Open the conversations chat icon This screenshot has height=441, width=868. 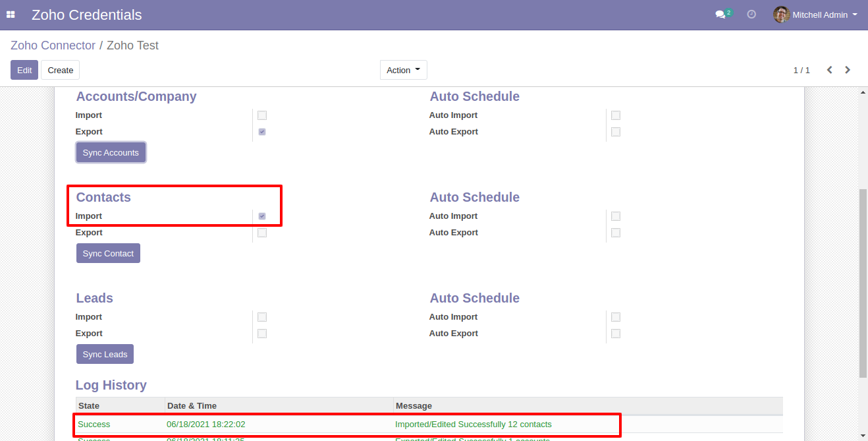click(x=720, y=15)
